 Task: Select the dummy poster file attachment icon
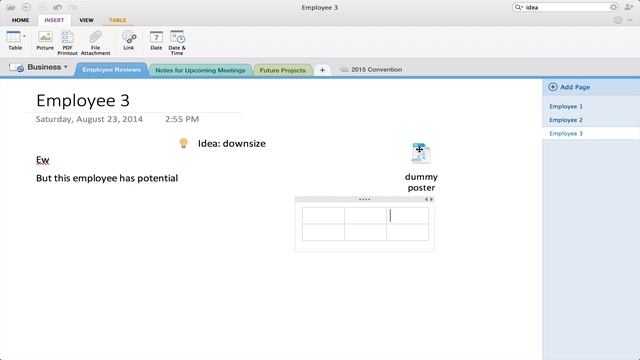click(x=421, y=153)
